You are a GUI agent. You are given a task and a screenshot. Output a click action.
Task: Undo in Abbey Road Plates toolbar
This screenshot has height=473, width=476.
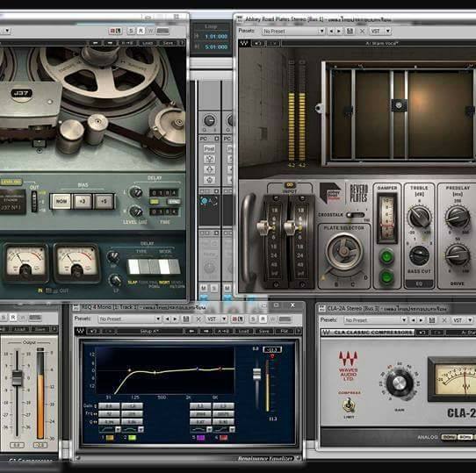258,43
